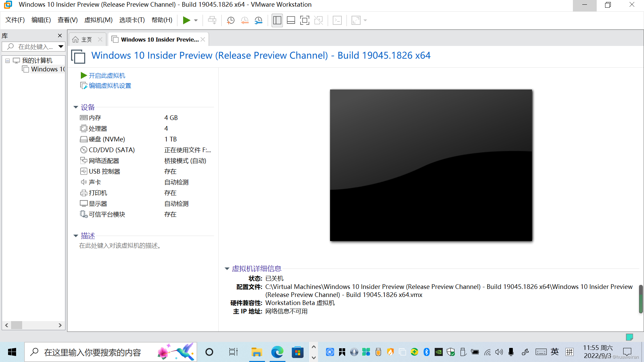Collapse 我的计算机 tree node
The image size is (644, 362).
(7, 61)
